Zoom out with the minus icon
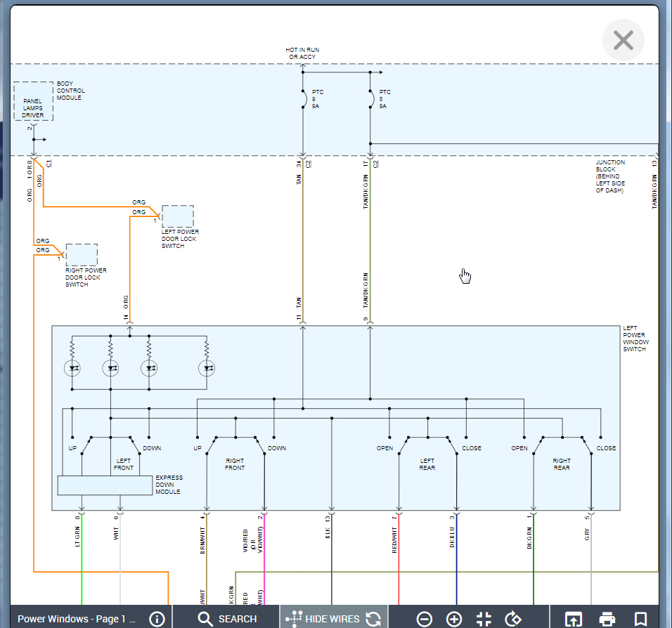Image resolution: width=672 pixels, height=628 pixels. [x=425, y=619]
